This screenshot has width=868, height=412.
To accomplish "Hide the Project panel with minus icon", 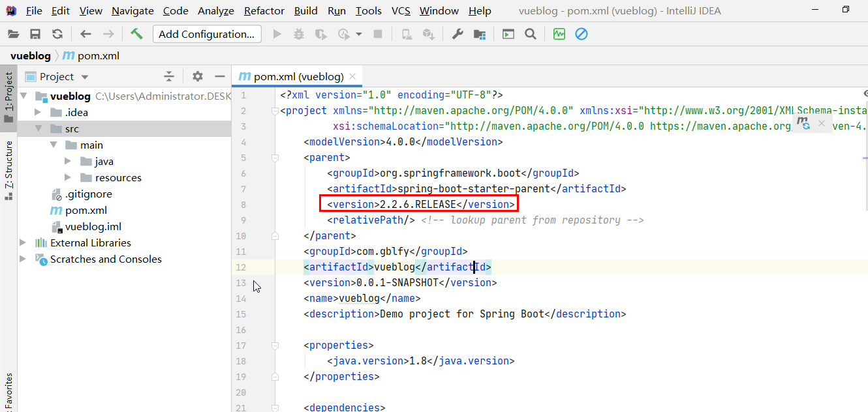I will 220,76.
